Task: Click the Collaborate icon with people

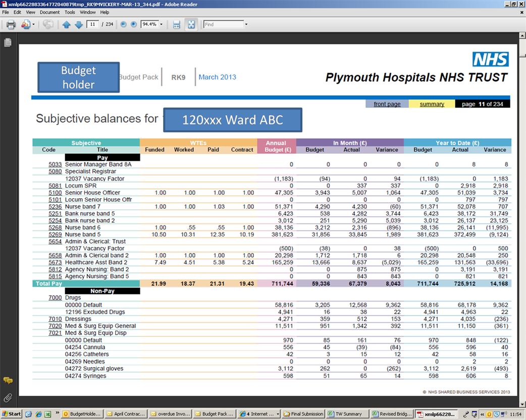Action: coord(26,25)
